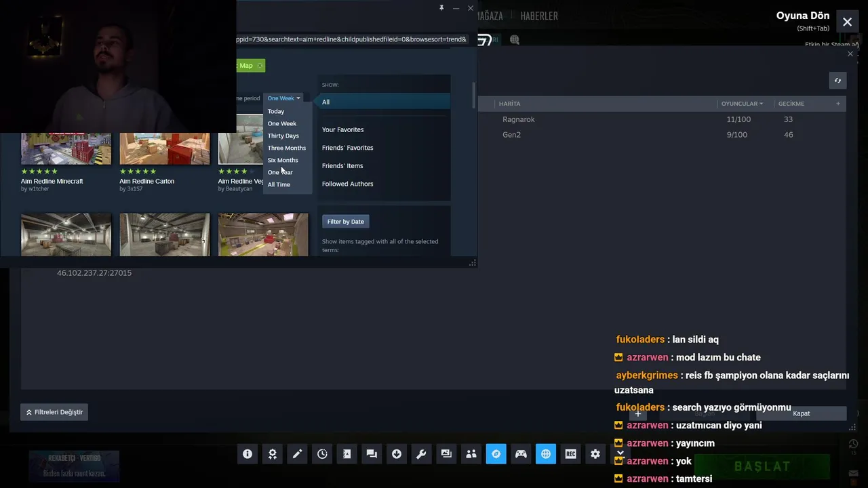Show Friends' Items
The height and width of the screenshot is (488, 868).
tap(342, 165)
